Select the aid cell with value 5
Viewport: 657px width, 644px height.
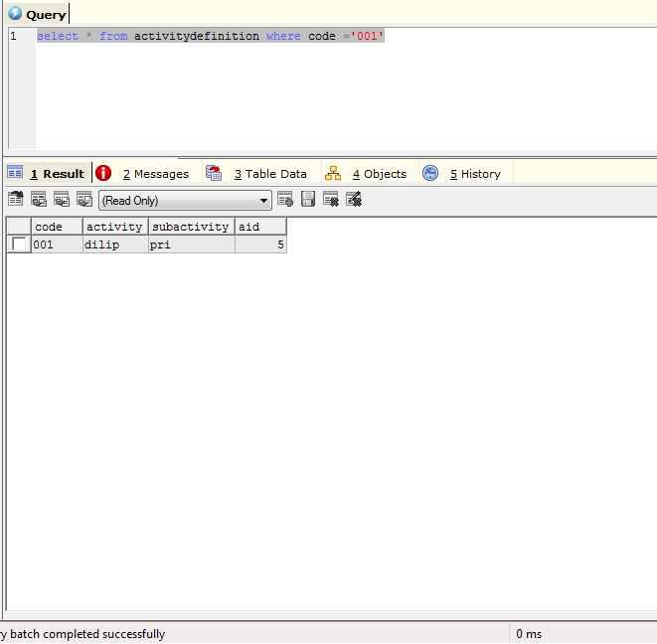point(260,244)
